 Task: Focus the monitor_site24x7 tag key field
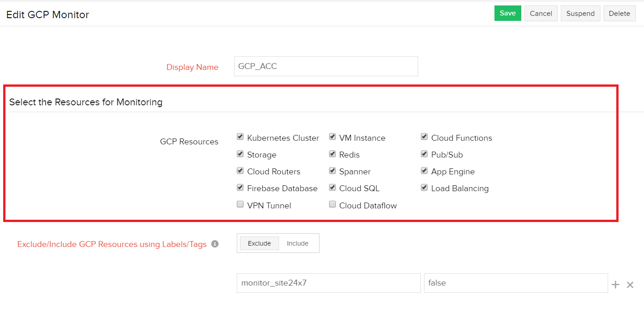329,283
